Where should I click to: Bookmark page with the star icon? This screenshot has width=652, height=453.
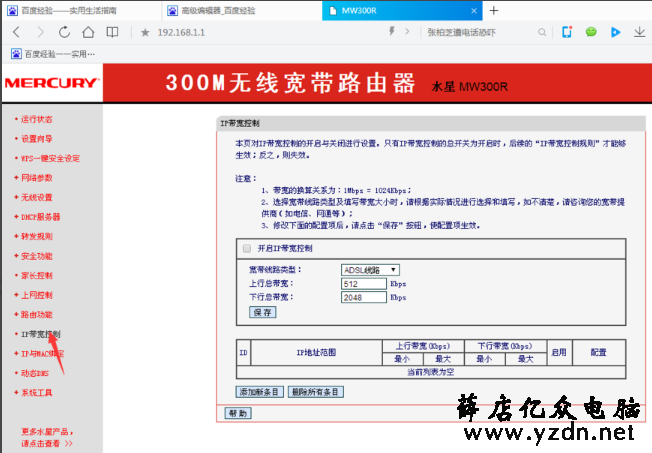145,32
